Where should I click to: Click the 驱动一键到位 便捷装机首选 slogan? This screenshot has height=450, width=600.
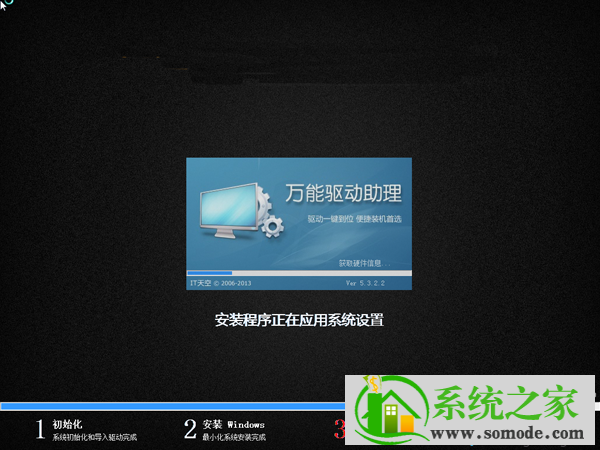click(x=354, y=219)
